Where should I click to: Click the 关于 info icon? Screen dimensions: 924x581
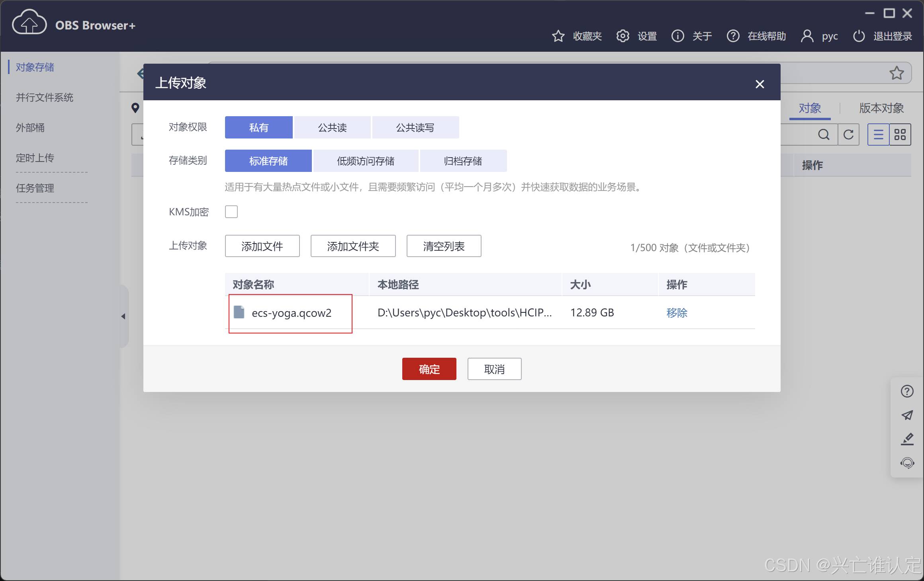(677, 36)
